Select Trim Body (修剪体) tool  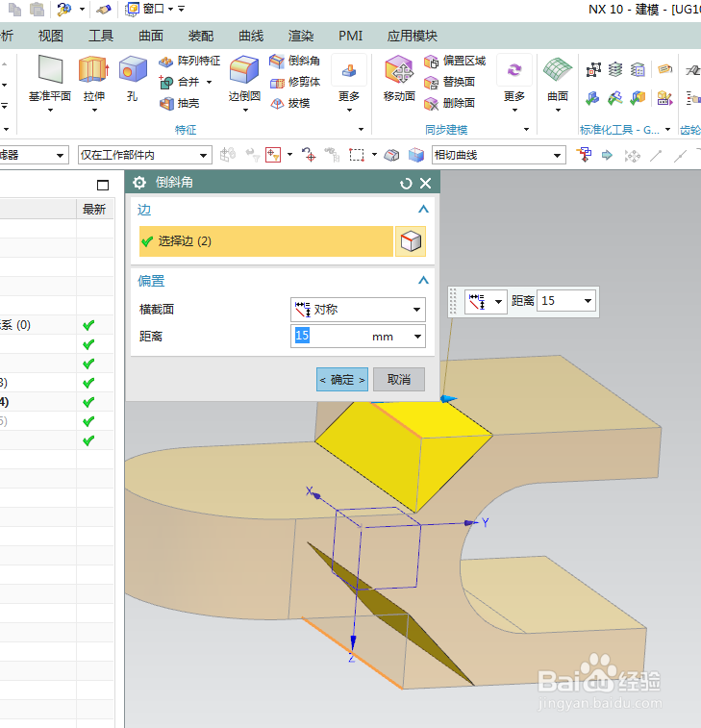(x=295, y=82)
